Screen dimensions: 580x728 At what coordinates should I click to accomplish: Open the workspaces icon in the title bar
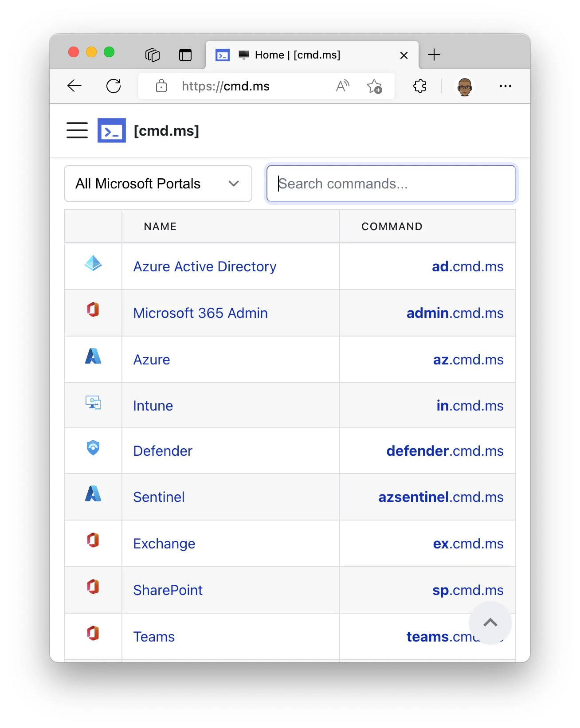coord(152,55)
